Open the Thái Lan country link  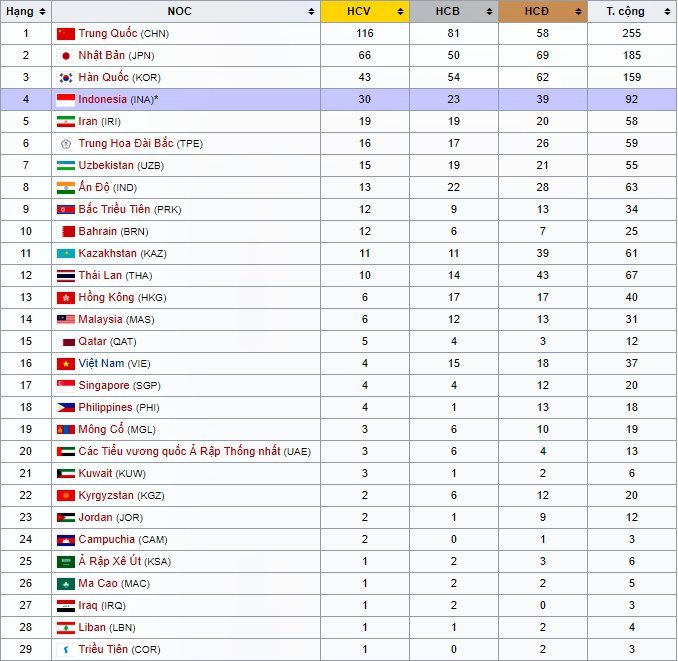coord(102,275)
